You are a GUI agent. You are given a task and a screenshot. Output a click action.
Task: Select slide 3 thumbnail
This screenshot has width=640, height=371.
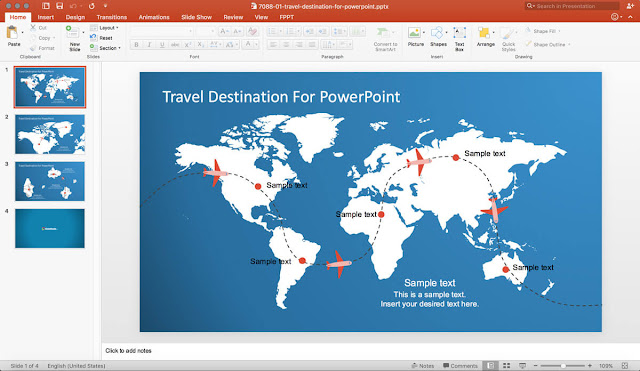pyautogui.click(x=50, y=181)
